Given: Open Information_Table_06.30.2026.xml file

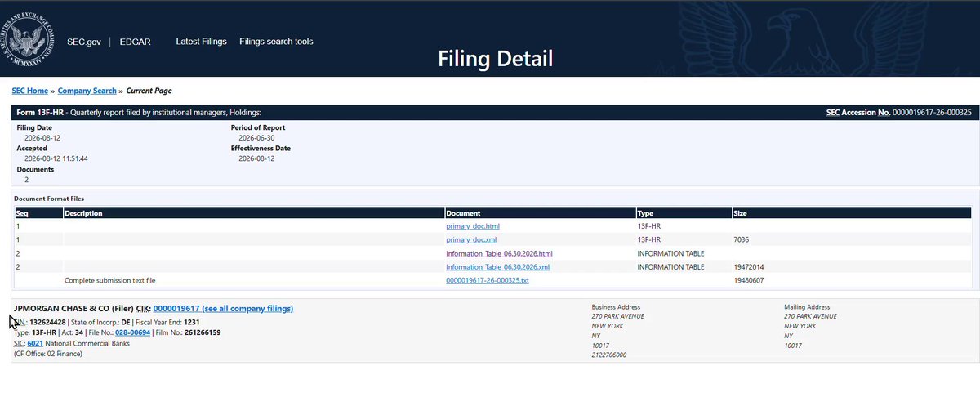Looking at the screenshot, I should click(497, 267).
